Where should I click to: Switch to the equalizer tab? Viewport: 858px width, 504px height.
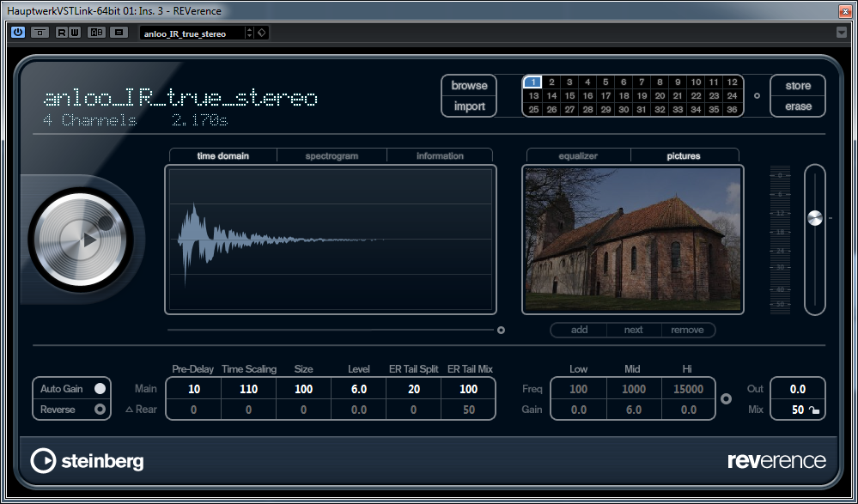(x=578, y=156)
